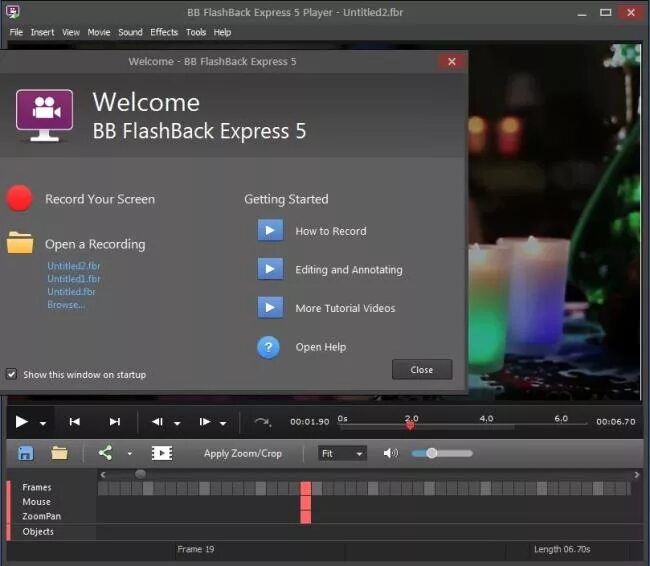Select the ZoomPan timeline track label
650x566 pixels.
click(x=41, y=516)
